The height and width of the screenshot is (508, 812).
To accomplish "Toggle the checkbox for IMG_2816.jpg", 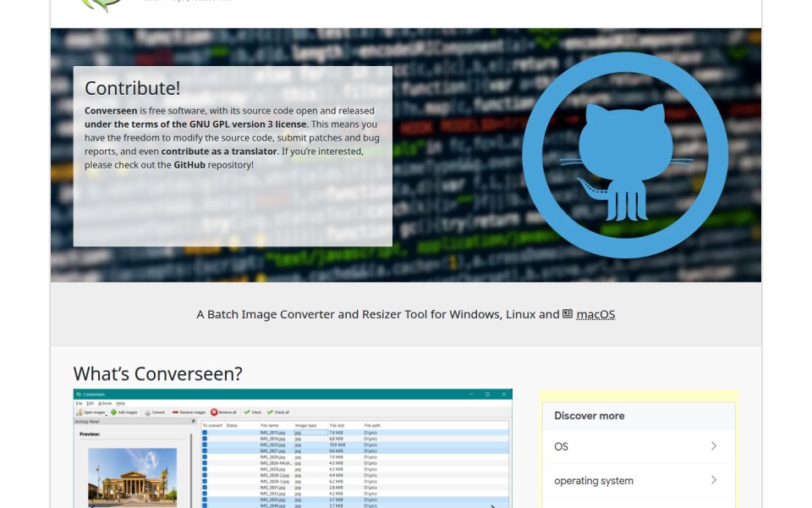I will (x=205, y=439).
